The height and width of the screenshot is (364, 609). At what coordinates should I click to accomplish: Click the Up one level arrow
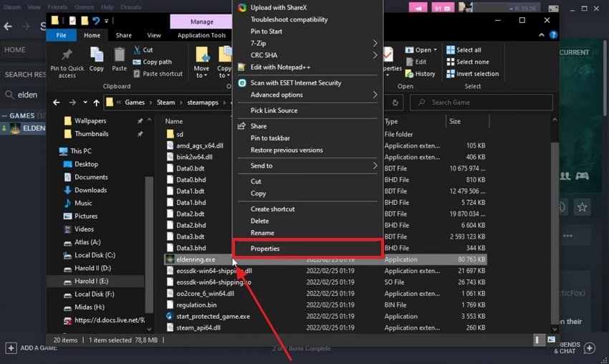[96, 102]
